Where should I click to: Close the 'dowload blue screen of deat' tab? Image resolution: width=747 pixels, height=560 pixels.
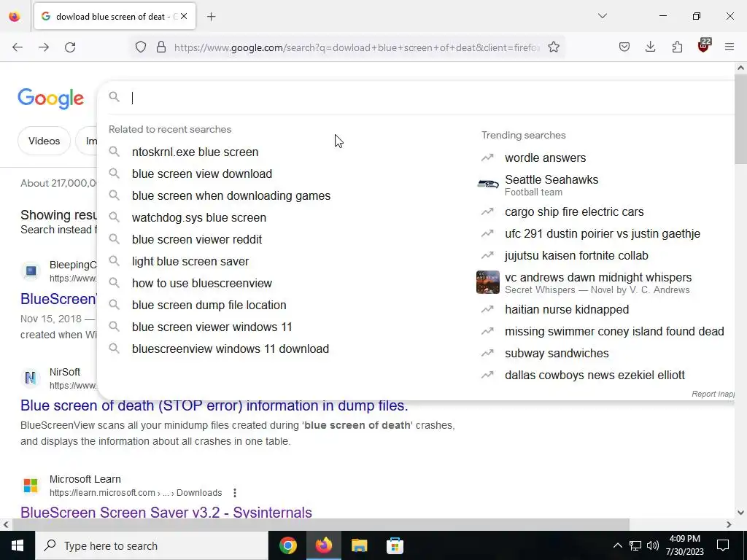[184, 16]
